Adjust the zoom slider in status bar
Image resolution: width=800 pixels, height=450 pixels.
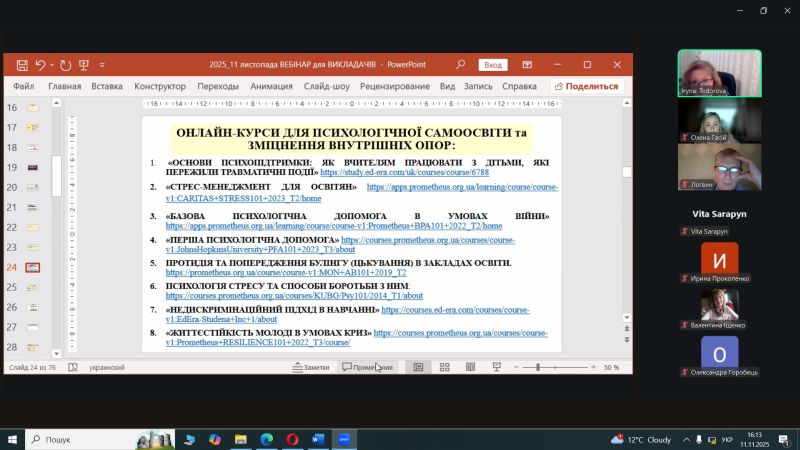539,368
